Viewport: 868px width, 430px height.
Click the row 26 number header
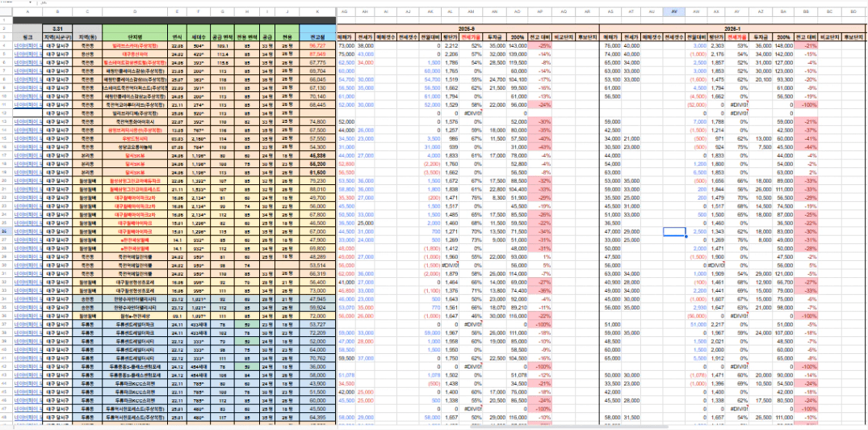click(x=4, y=231)
